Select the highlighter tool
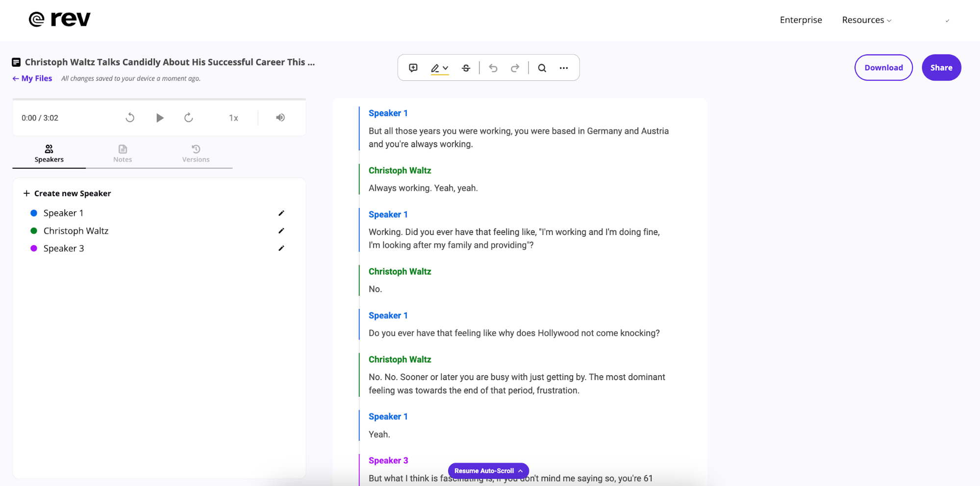980x486 pixels. (x=435, y=68)
